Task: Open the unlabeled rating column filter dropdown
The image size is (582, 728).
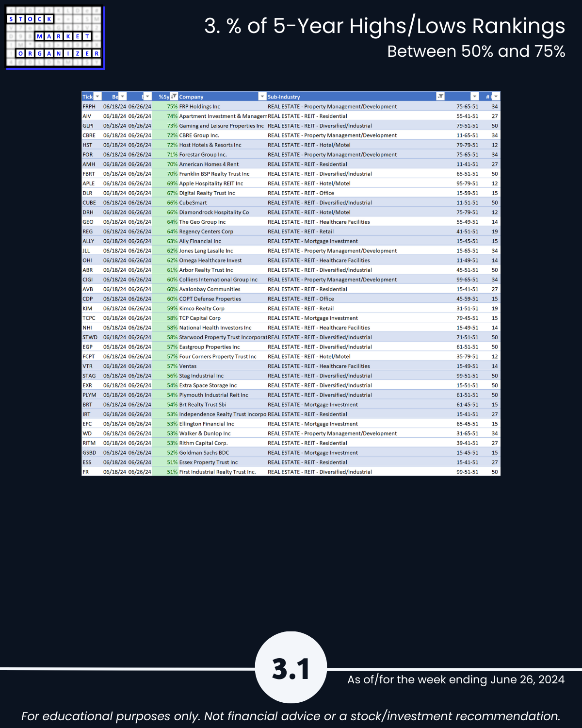Action: click(x=475, y=97)
